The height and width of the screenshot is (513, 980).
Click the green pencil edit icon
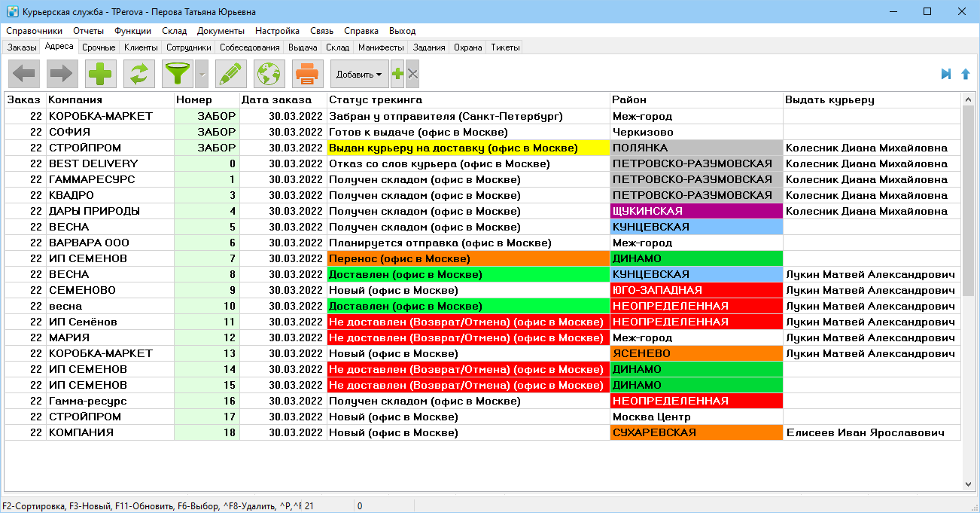[x=231, y=74]
